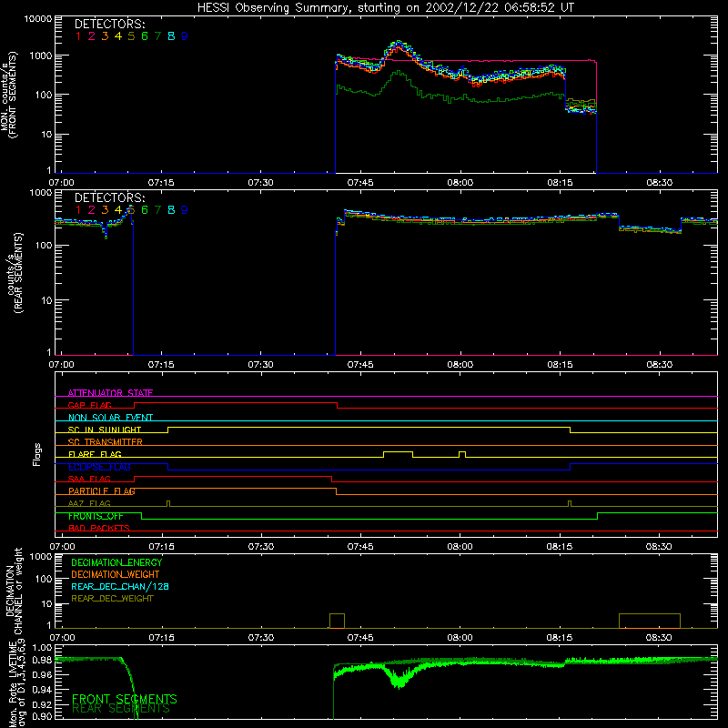The width and height of the screenshot is (728, 728).
Task: Click the SAA_FLAG label
Action: point(89,479)
